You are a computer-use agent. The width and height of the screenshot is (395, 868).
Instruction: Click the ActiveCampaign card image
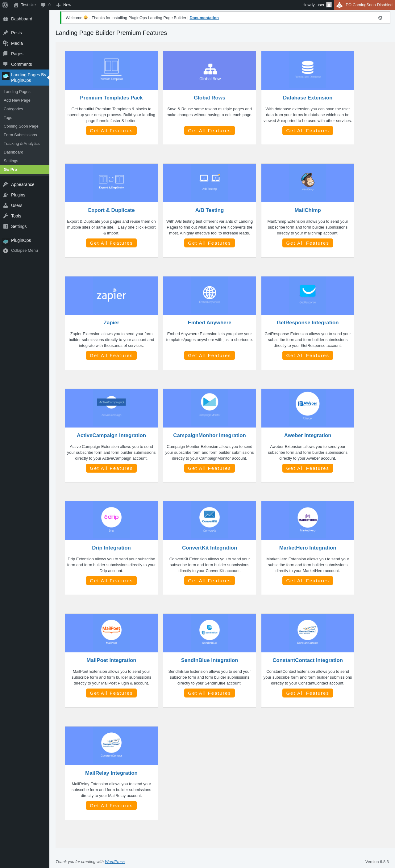coord(111,408)
